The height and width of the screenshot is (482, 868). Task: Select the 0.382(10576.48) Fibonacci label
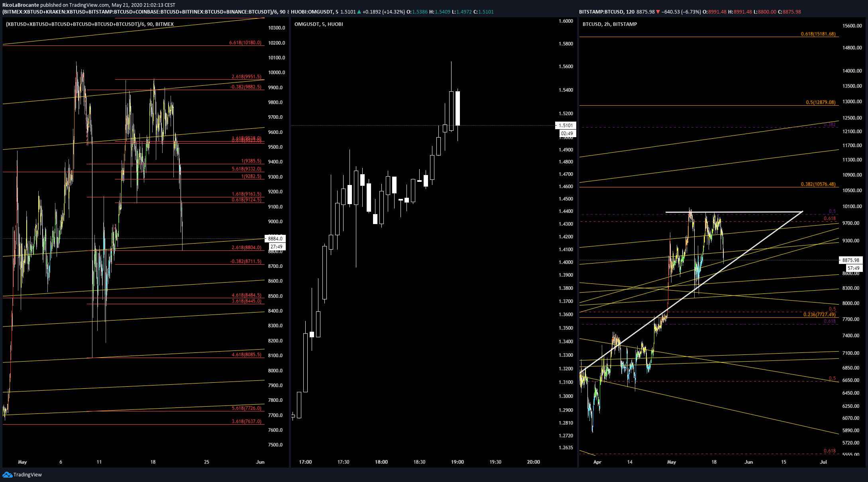pyautogui.click(x=818, y=184)
